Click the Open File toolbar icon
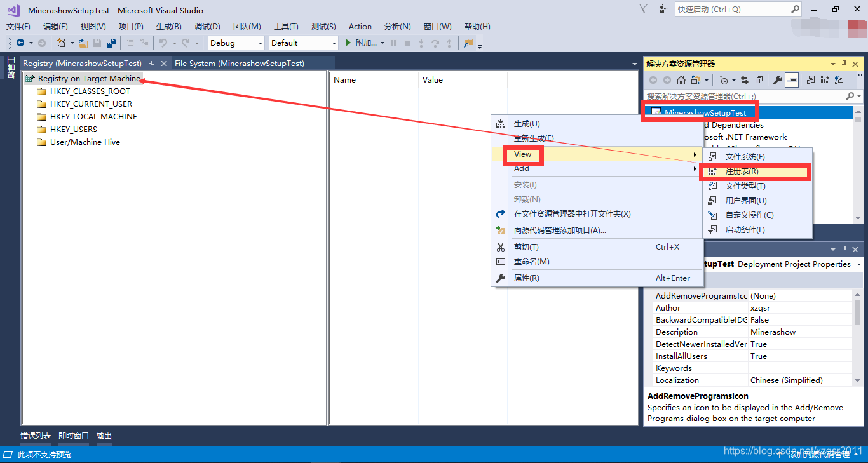 (83, 43)
